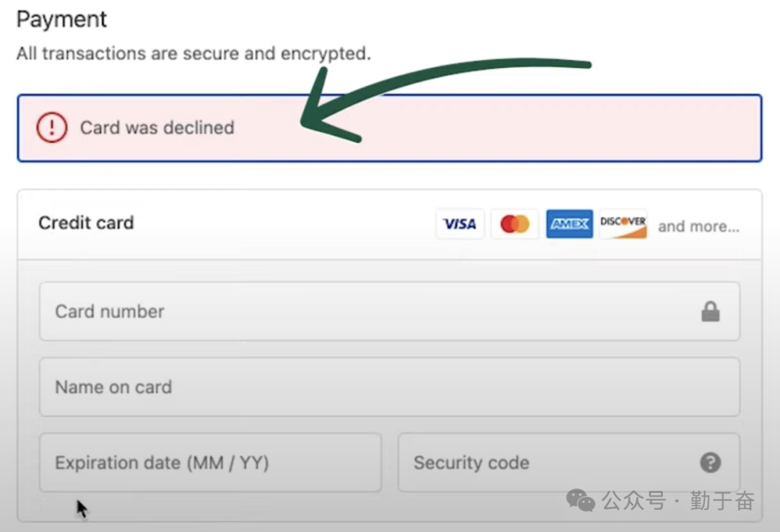Click the Payment heading

tap(61, 19)
